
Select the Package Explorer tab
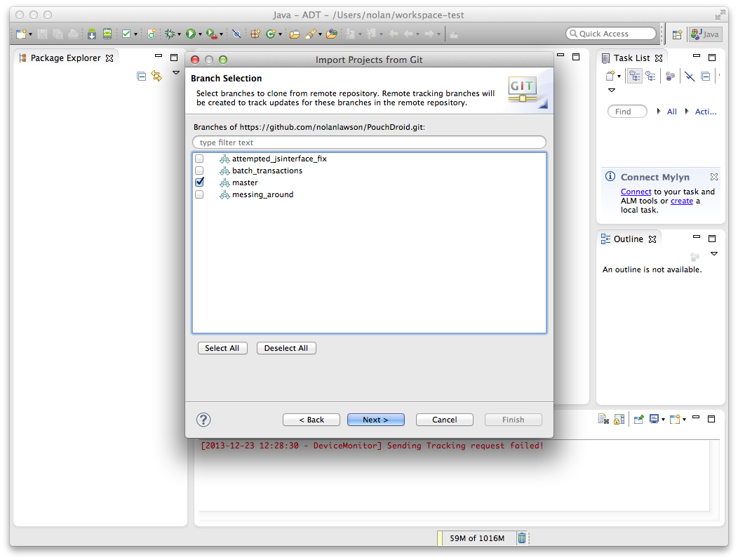[65, 58]
